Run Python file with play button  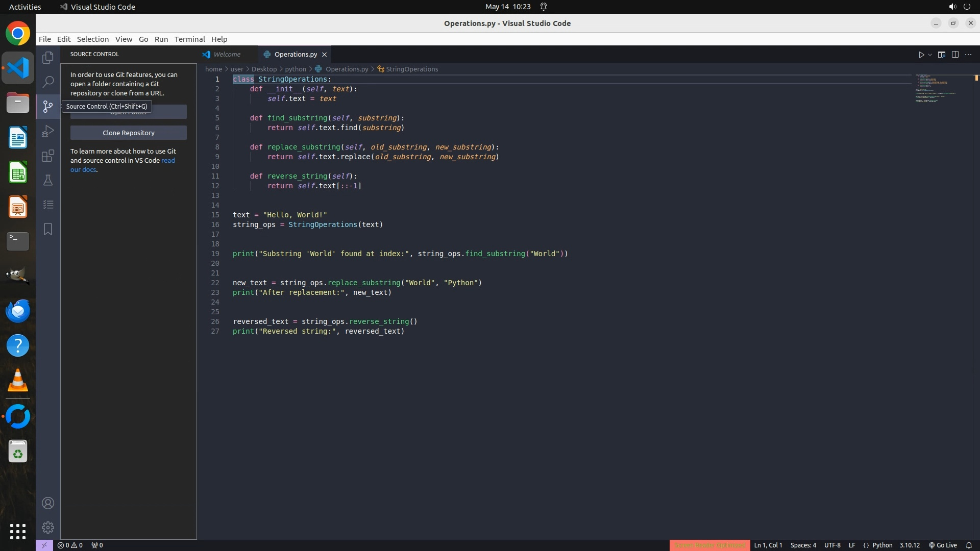point(921,55)
